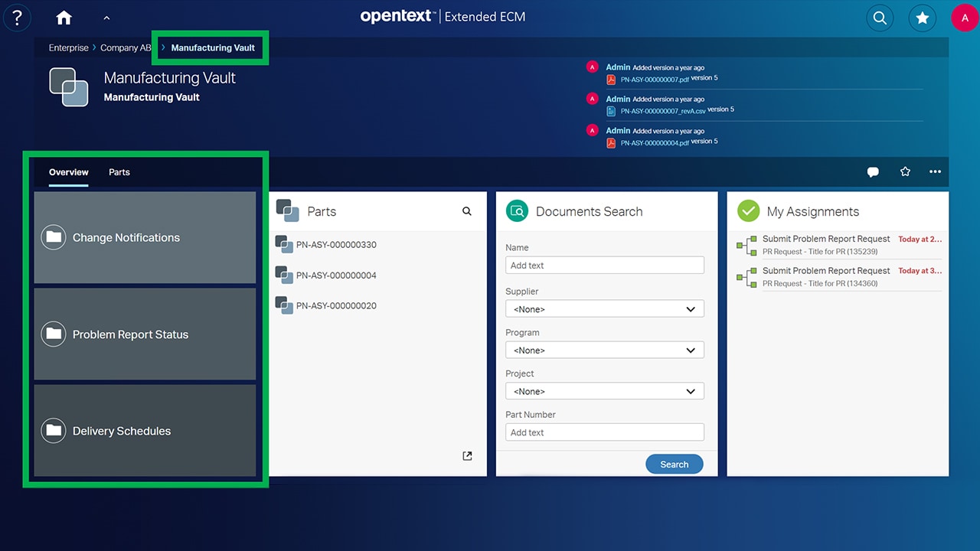Click Admin name in first activity entry
This screenshot has height=551, width=980.
pyautogui.click(x=618, y=67)
